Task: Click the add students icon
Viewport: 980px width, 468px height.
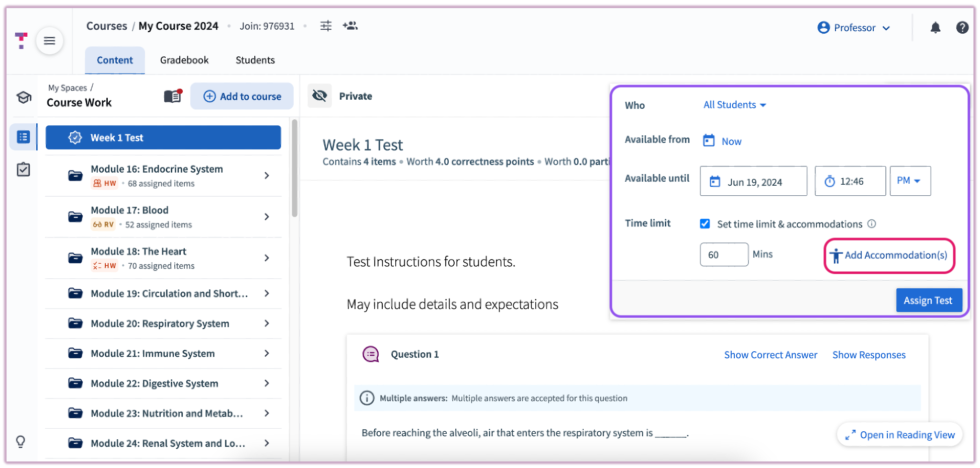Action: (x=350, y=26)
